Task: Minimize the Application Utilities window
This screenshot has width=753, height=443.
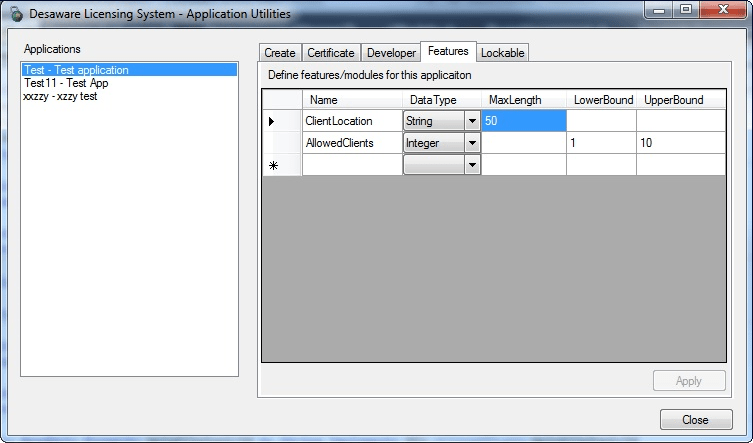Action: [x=659, y=10]
